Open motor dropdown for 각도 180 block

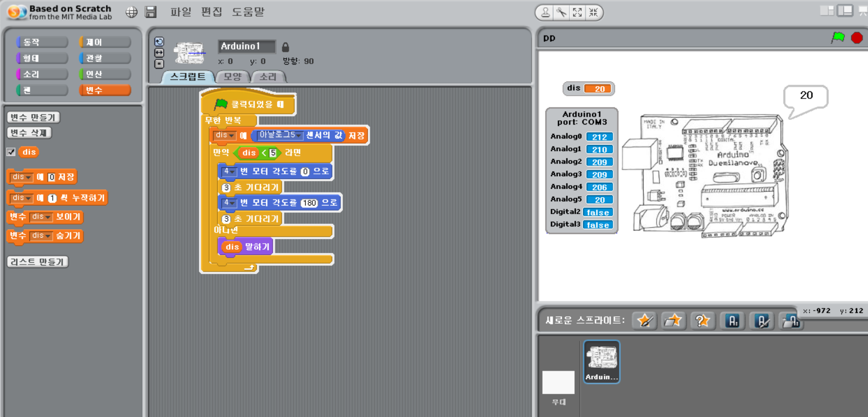click(229, 203)
